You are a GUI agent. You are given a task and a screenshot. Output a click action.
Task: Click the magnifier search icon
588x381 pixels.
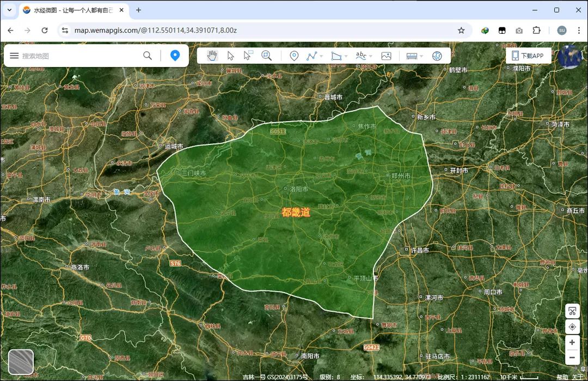click(148, 56)
